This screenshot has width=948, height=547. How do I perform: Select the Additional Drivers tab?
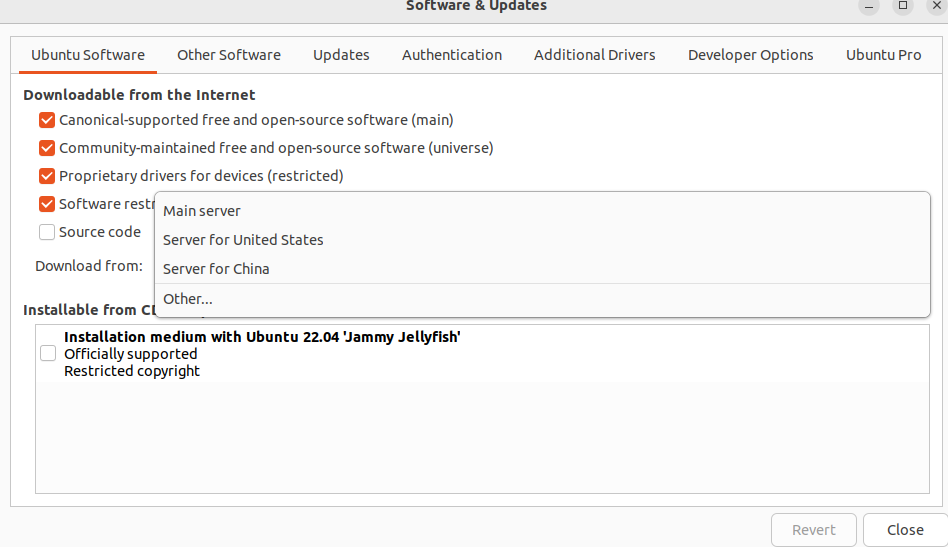pos(594,55)
